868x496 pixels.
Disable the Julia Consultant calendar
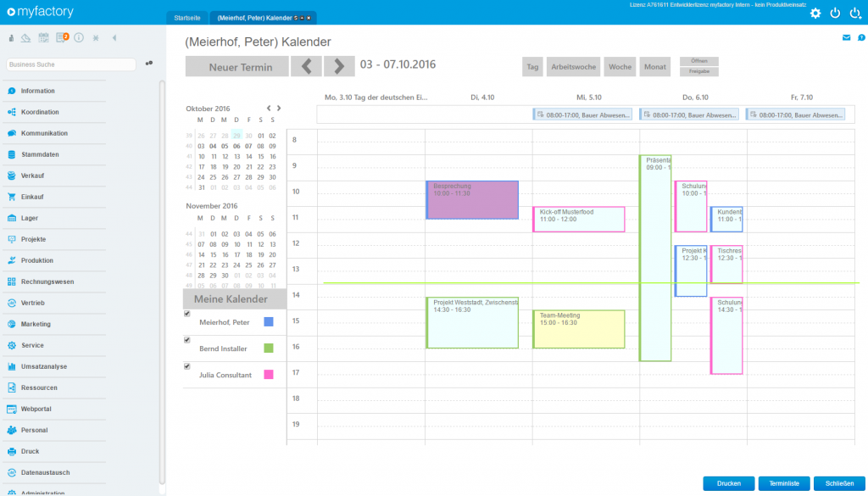[x=187, y=366]
